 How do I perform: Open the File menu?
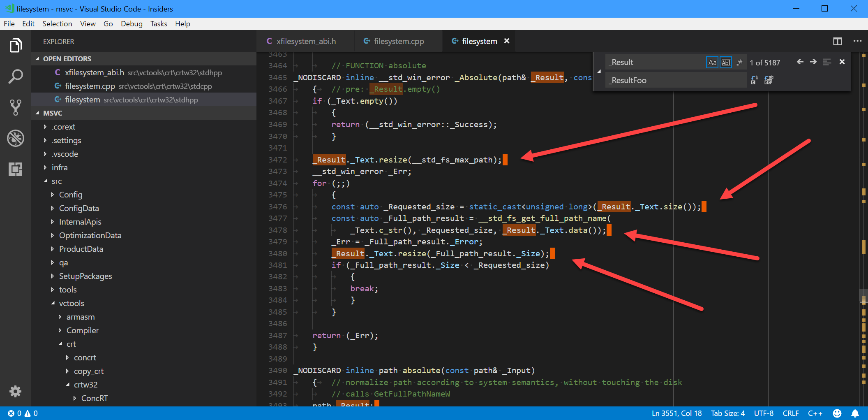tap(9, 24)
